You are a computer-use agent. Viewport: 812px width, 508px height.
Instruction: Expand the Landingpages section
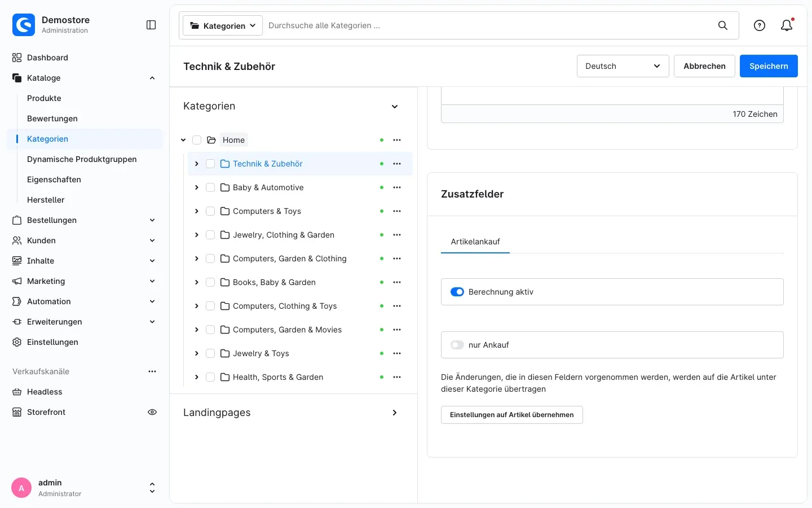point(395,413)
